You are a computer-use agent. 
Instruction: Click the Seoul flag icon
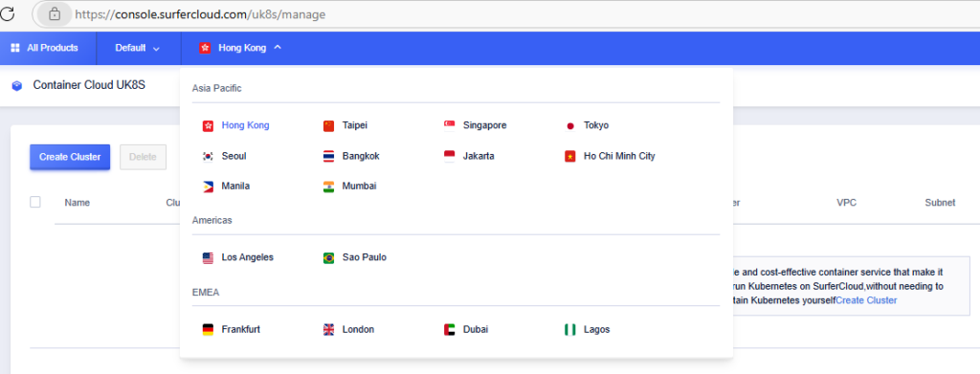point(208,156)
